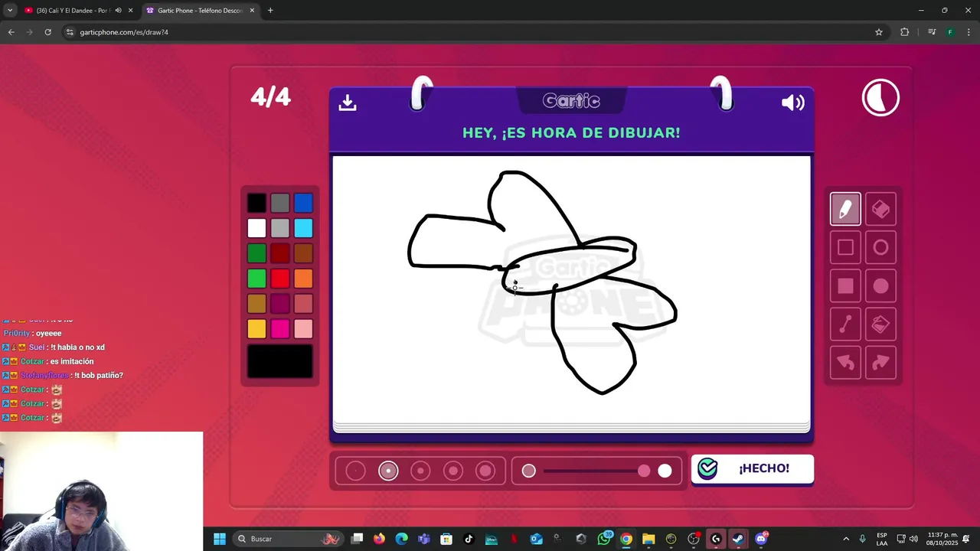Choose the empty ellipse shape tool
This screenshot has width=980, height=551.
(x=880, y=247)
